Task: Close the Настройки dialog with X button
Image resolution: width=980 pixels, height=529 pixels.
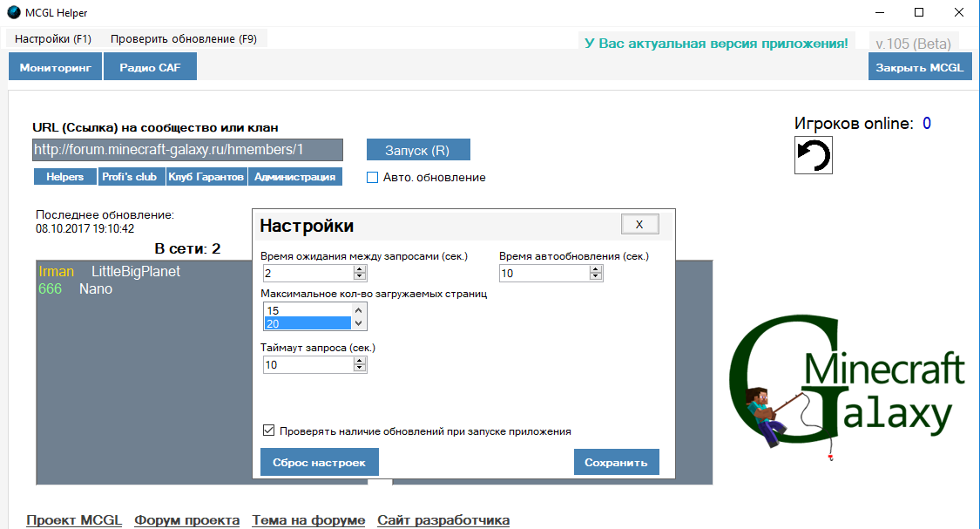Action: [639, 224]
